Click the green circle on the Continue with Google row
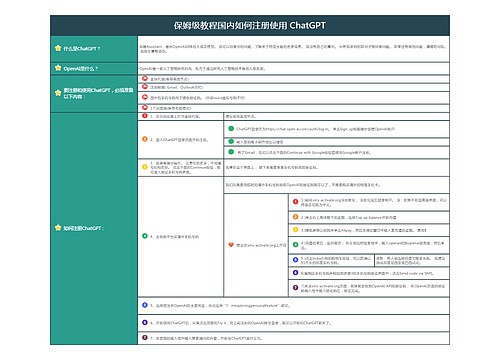500x360 pixels. coord(231,152)
